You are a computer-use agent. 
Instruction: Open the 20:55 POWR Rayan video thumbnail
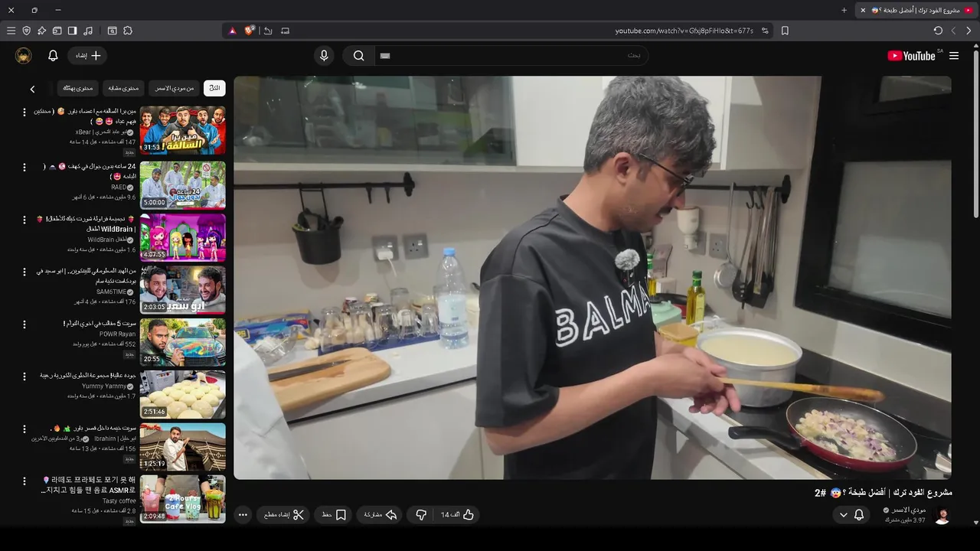point(183,342)
